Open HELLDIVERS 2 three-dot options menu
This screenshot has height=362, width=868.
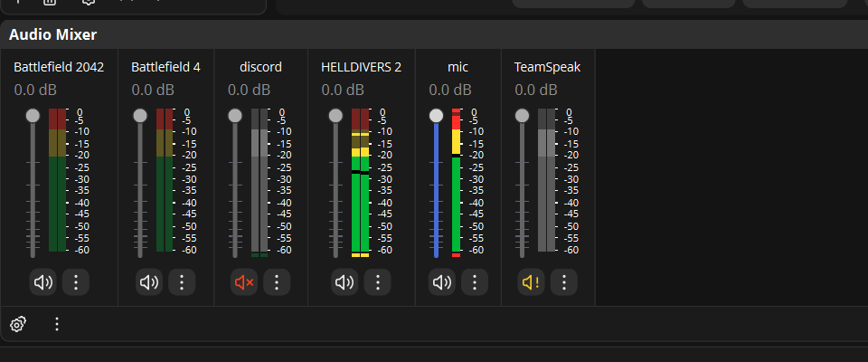(378, 282)
